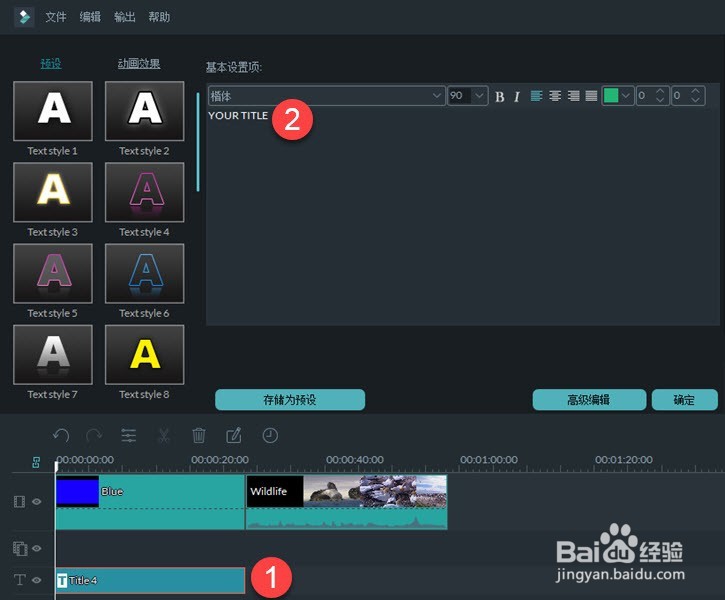
Task: Click the green text color swatch
Action: [x=611, y=96]
